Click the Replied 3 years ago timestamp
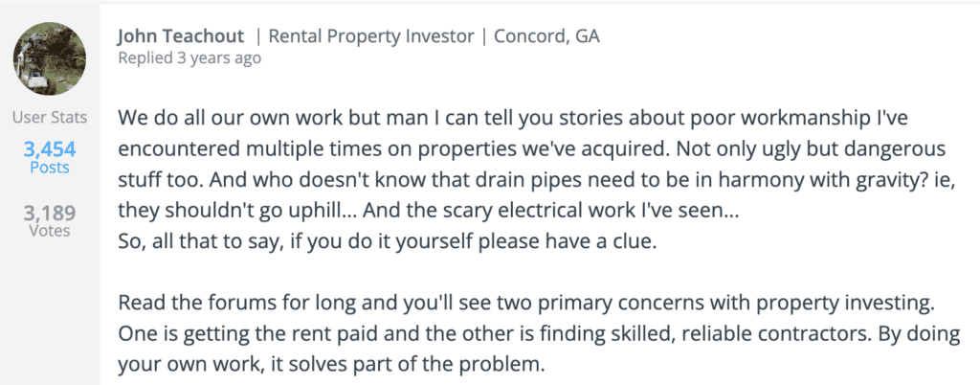Viewport: 980px width, 385px height. click(x=188, y=57)
